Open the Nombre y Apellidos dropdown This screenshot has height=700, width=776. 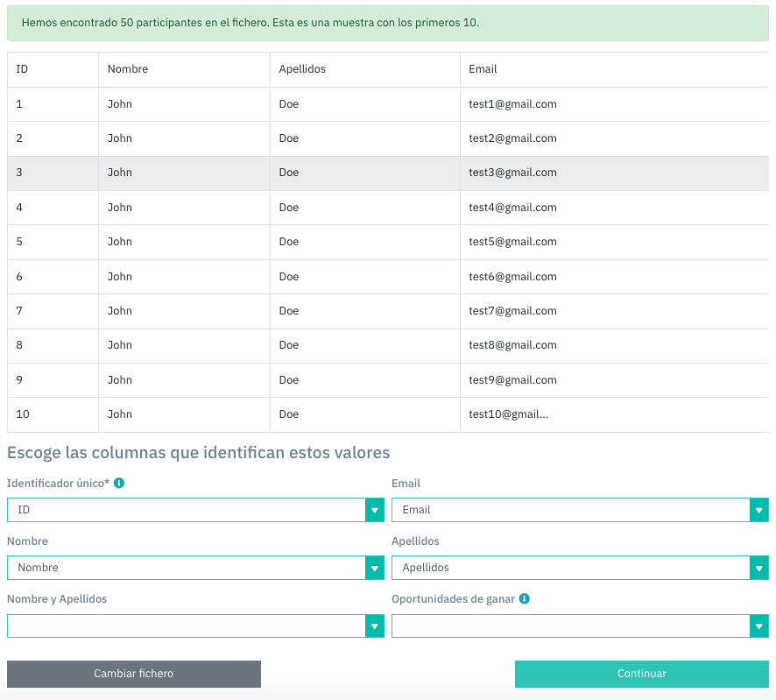[x=195, y=626]
